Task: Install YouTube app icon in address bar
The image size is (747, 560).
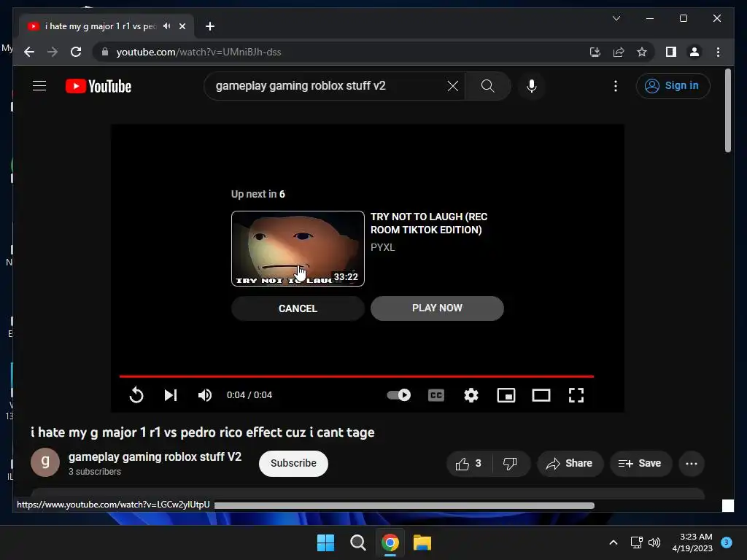Action: click(x=595, y=52)
